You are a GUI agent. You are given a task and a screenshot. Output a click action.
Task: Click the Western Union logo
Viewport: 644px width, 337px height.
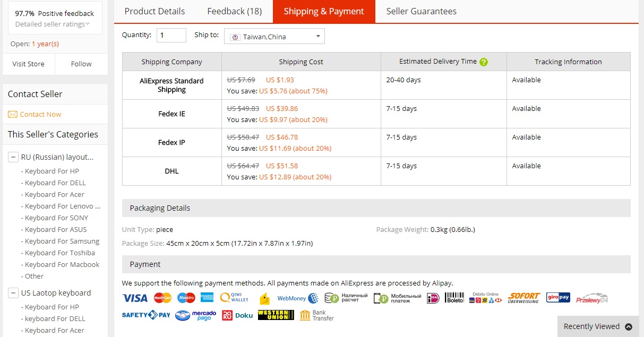coord(276,315)
